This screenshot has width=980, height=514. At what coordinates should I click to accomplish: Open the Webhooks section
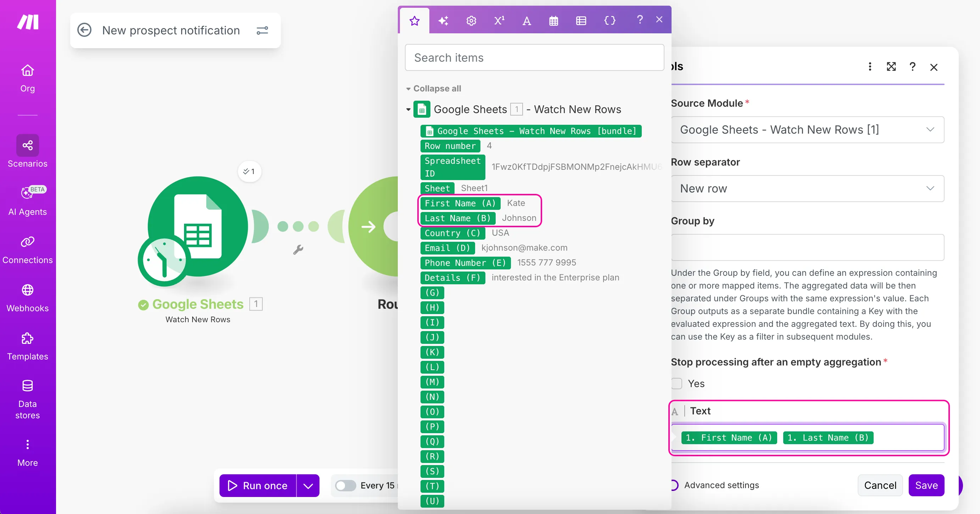pyautogui.click(x=27, y=297)
